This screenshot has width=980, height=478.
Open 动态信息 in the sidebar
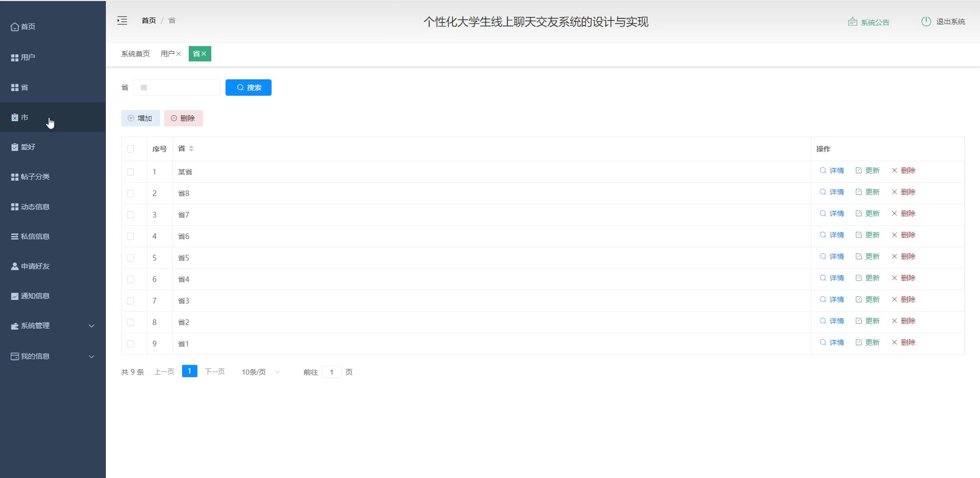point(53,207)
